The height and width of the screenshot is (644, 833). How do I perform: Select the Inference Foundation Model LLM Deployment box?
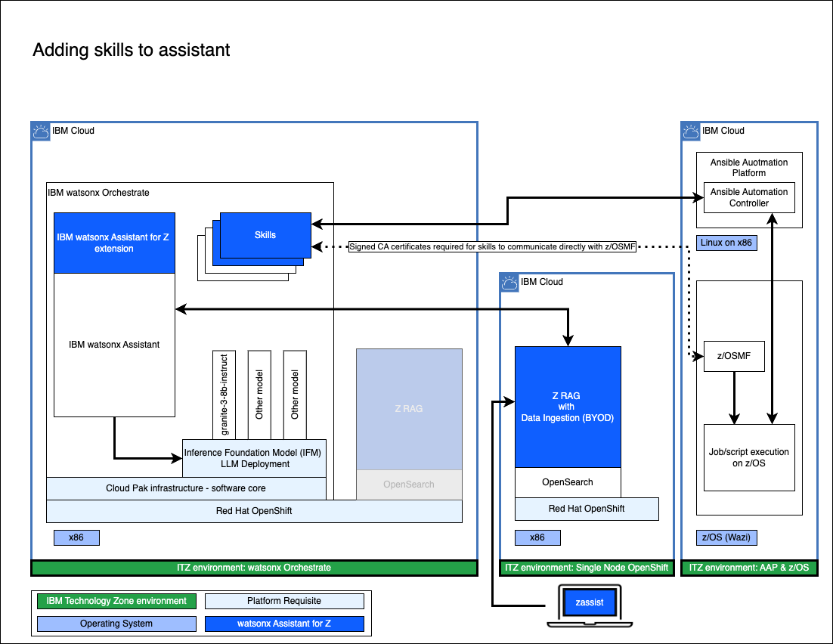tap(254, 458)
